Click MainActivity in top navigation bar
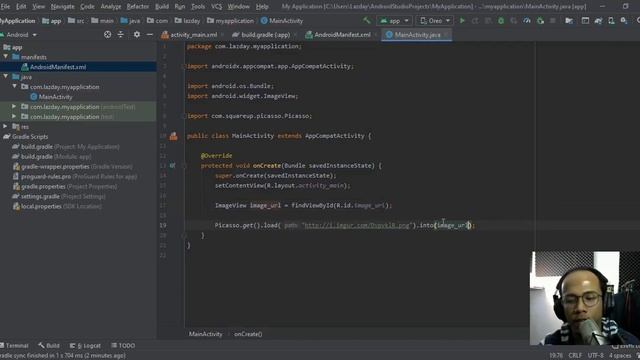This screenshot has width=640, height=360. tap(282, 20)
